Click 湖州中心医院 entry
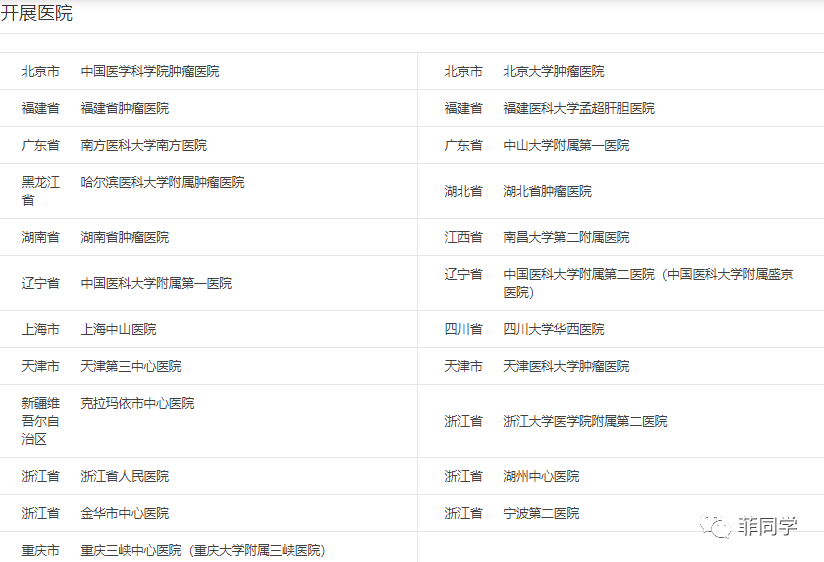Image resolution: width=824 pixels, height=562 pixels. point(541,476)
